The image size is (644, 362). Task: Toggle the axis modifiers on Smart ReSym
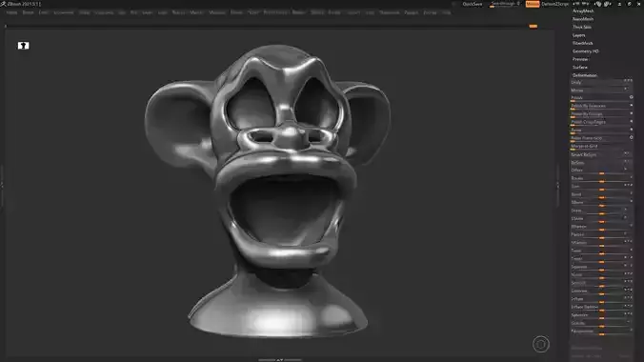(628, 154)
